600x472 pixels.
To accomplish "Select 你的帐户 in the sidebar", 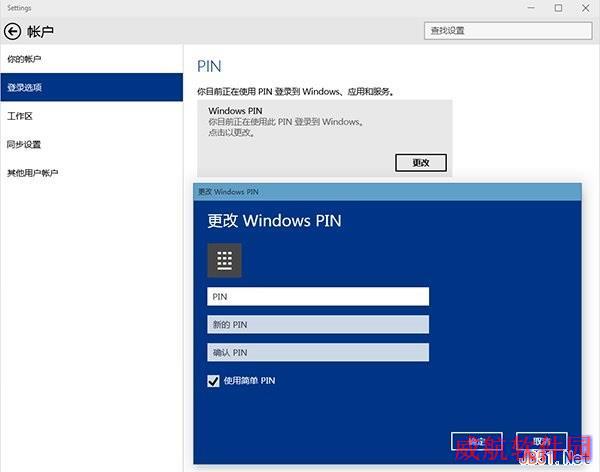I will (91, 59).
